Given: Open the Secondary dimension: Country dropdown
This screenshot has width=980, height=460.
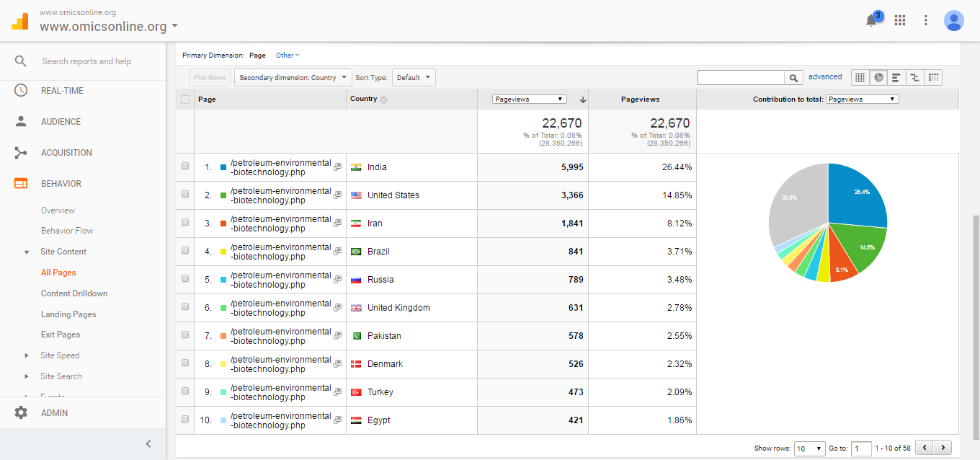Looking at the screenshot, I should click(293, 78).
